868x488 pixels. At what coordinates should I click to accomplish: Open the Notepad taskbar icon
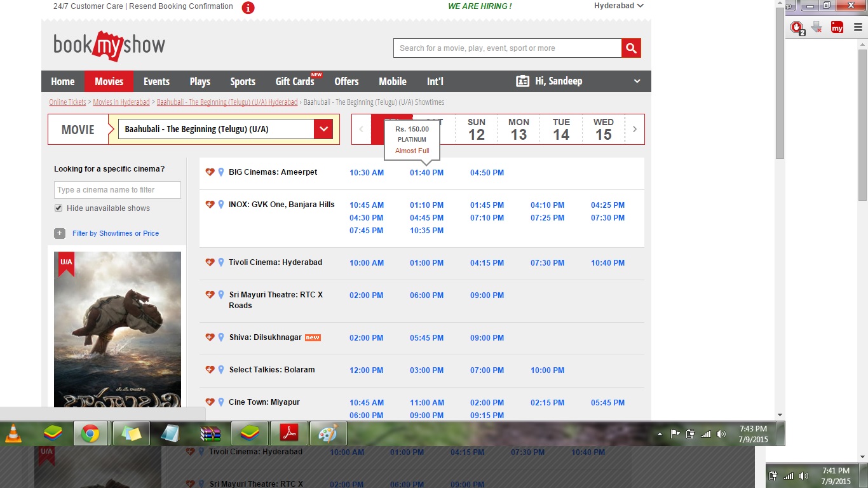click(x=170, y=433)
